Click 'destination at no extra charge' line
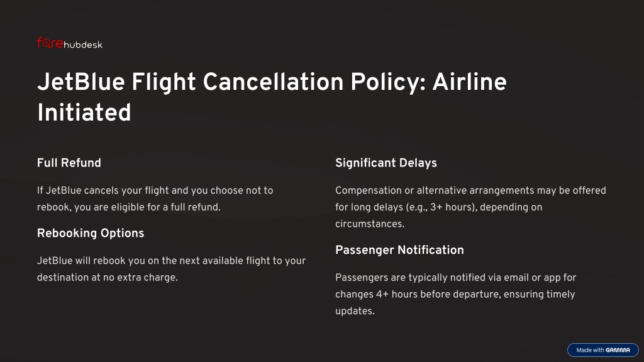The image size is (644, 362). pyautogui.click(x=108, y=277)
